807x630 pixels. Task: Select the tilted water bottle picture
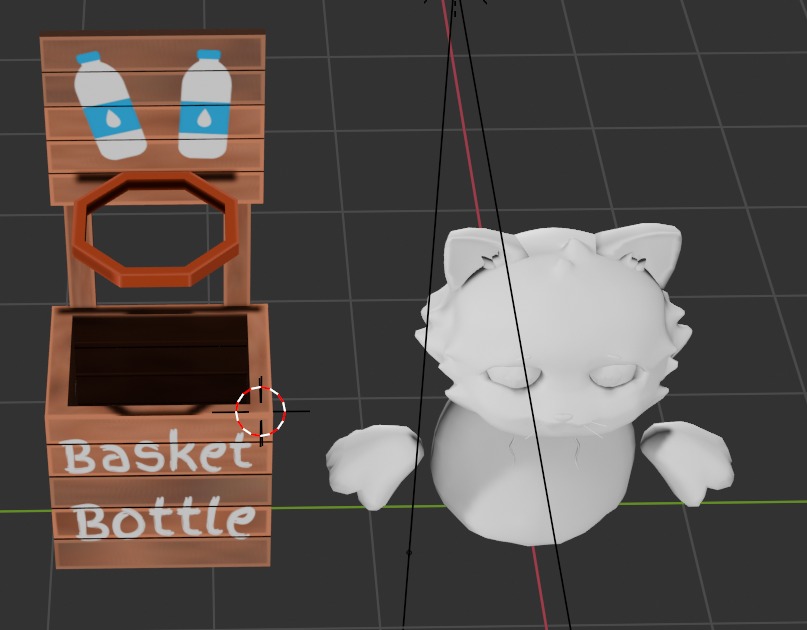(110, 106)
